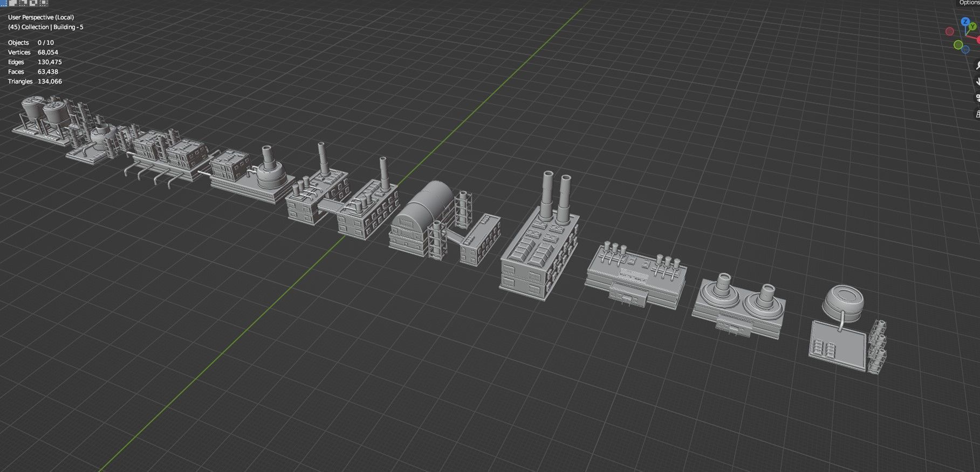The height and width of the screenshot is (472, 980).
Task: Click the magnifier zoom view navigation button
Action: point(977,65)
